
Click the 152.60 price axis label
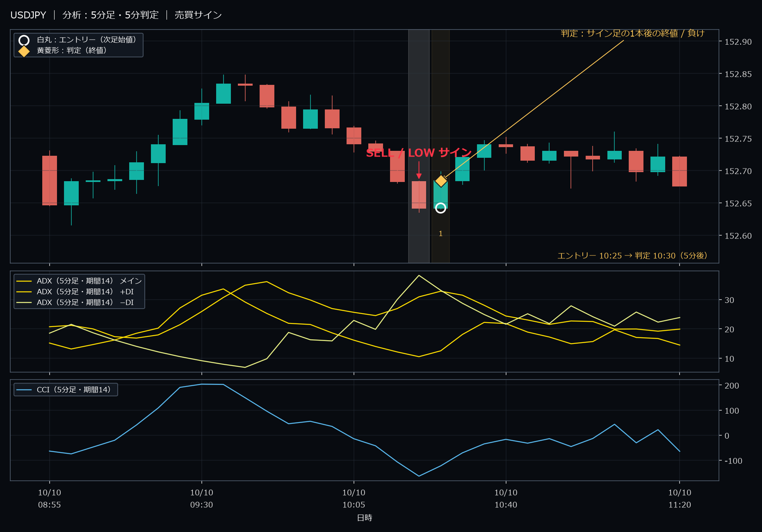[738, 236]
